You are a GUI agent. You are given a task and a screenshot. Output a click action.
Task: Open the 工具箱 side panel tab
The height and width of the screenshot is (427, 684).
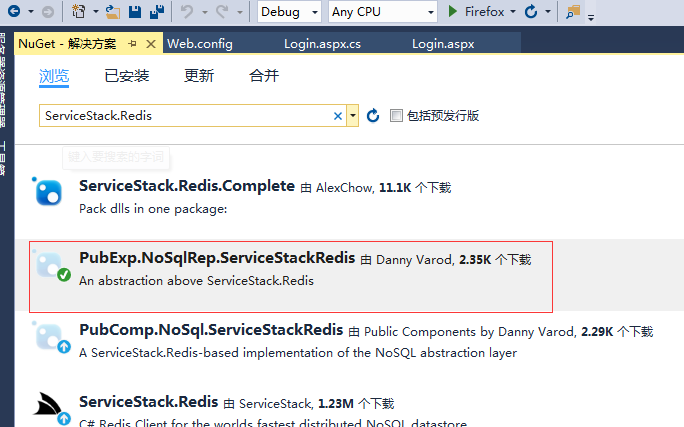click(x=3, y=158)
